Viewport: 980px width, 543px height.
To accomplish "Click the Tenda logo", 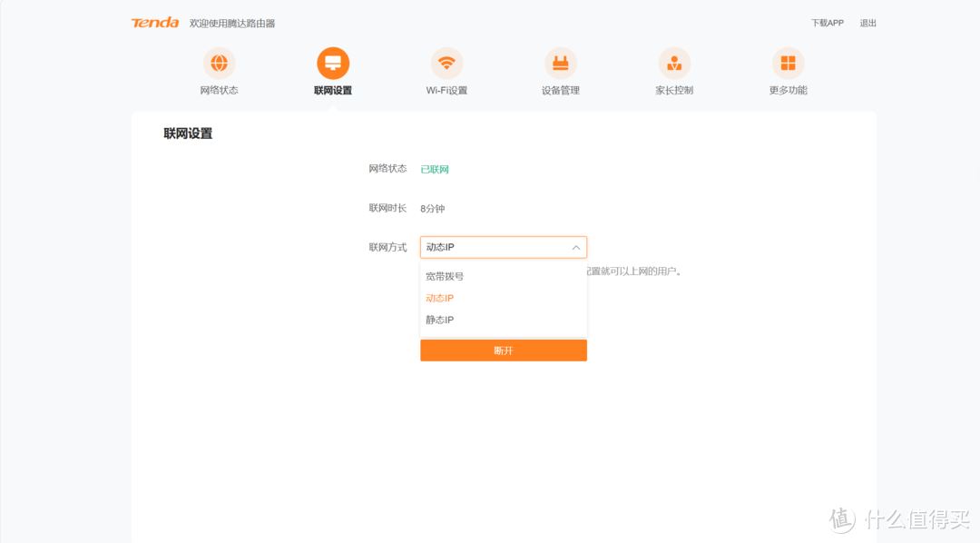I will pos(155,23).
